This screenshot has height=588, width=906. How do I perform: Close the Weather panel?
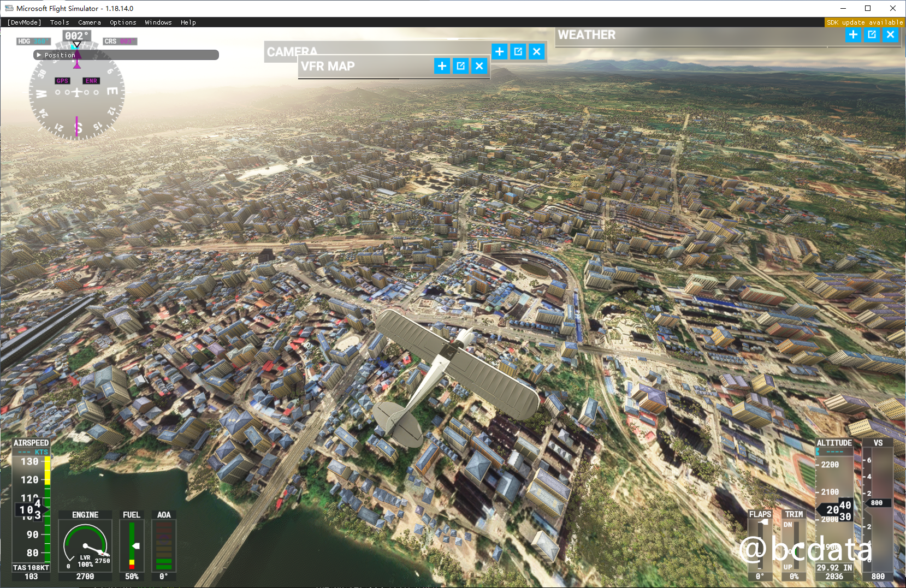[x=891, y=35]
